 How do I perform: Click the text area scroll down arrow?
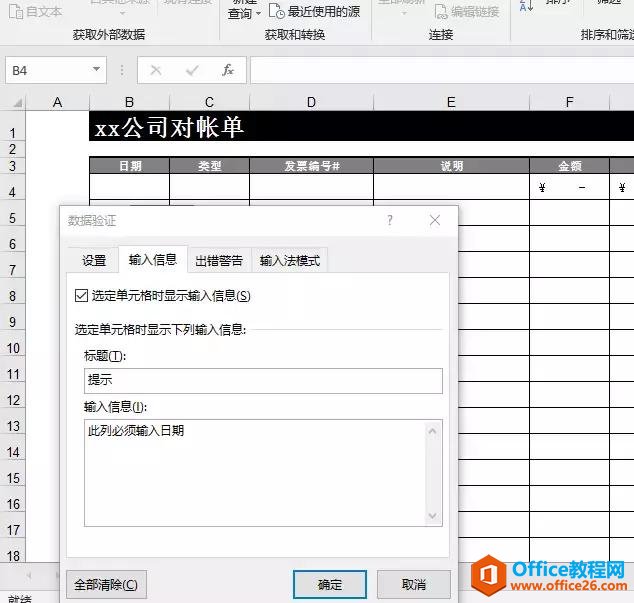coord(432,516)
